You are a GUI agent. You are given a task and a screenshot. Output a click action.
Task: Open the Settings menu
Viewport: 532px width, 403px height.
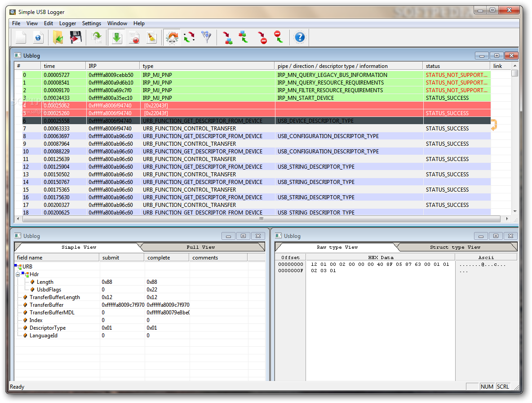[92, 23]
